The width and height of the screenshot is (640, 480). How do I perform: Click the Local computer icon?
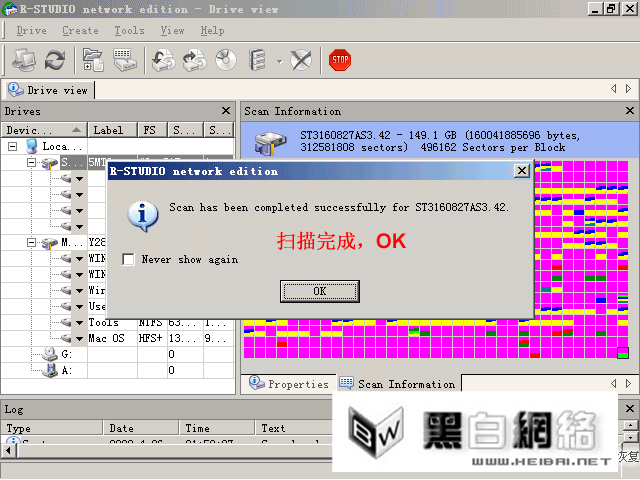[x=31, y=146]
